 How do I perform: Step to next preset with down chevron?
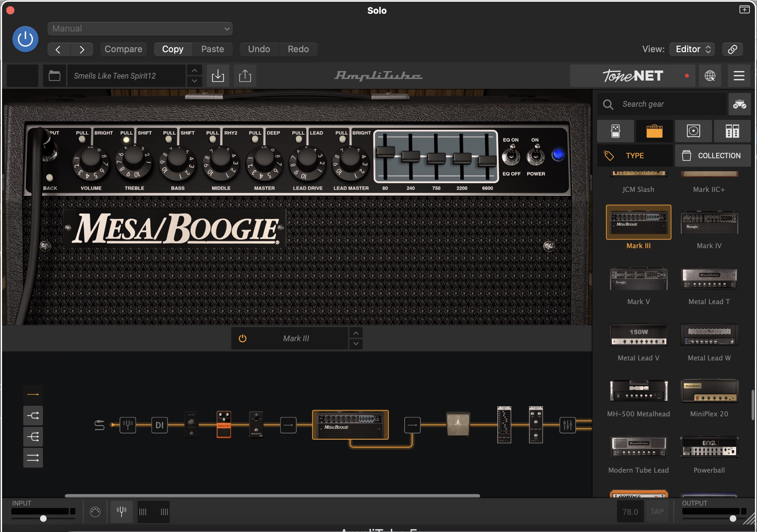[x=194, y=81]
